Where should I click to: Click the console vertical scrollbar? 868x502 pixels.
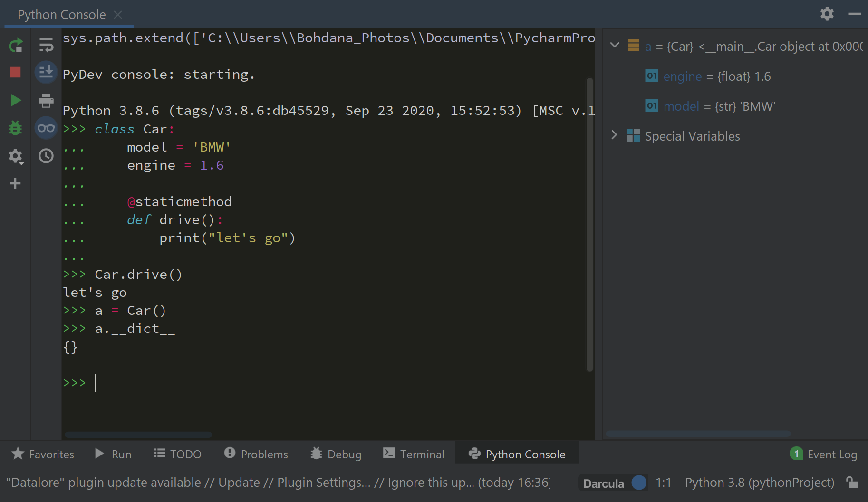589,224
